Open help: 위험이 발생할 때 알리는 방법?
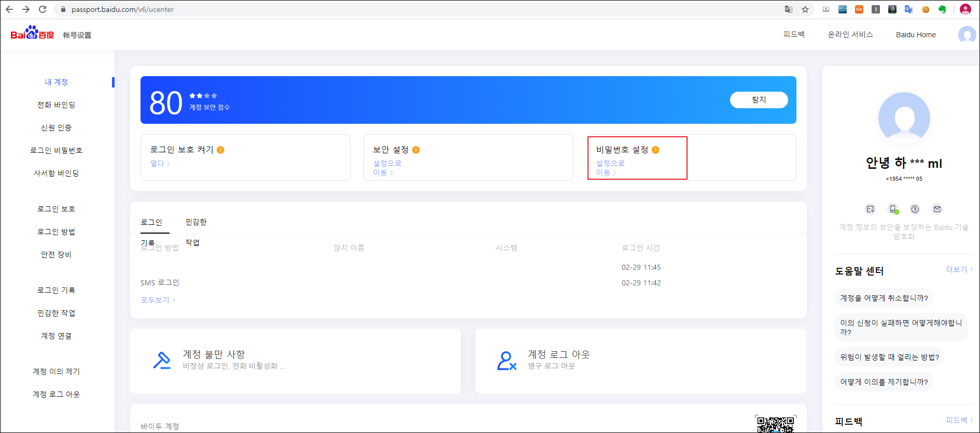The width and height of the screenshot is (980, 433). 890,357
